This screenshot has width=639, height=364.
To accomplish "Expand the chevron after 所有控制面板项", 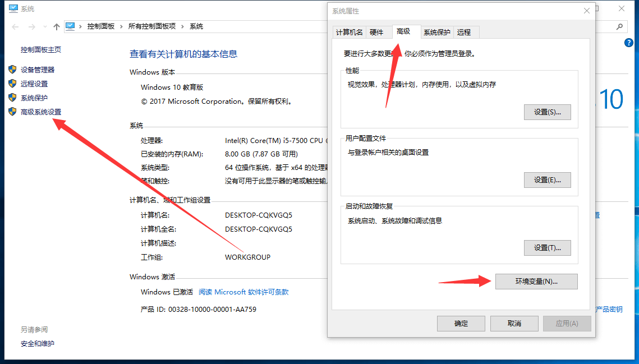I will (183, 26).
